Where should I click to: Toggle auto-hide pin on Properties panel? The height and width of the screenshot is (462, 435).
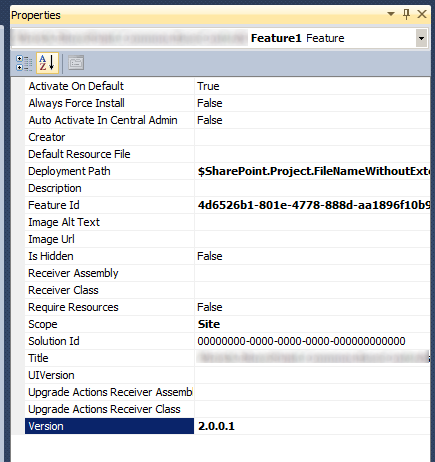(406, 14)
